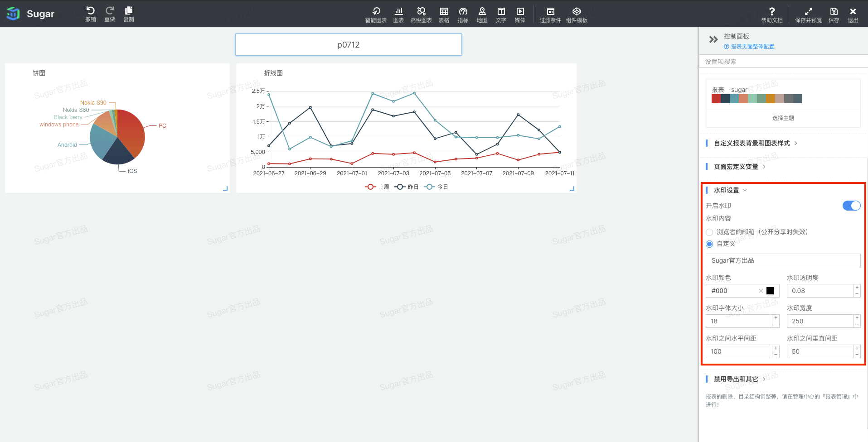Add an indicator (指标) component

(x=463, y=15)
